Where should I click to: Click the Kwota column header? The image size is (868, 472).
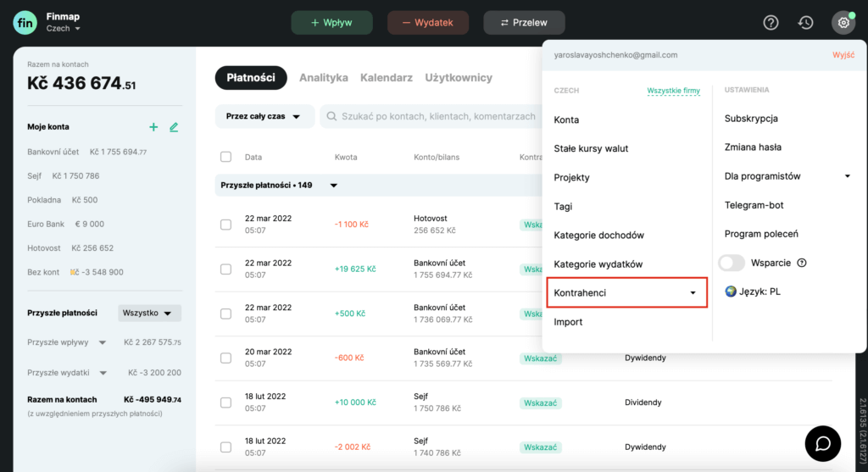pos(346,157)
